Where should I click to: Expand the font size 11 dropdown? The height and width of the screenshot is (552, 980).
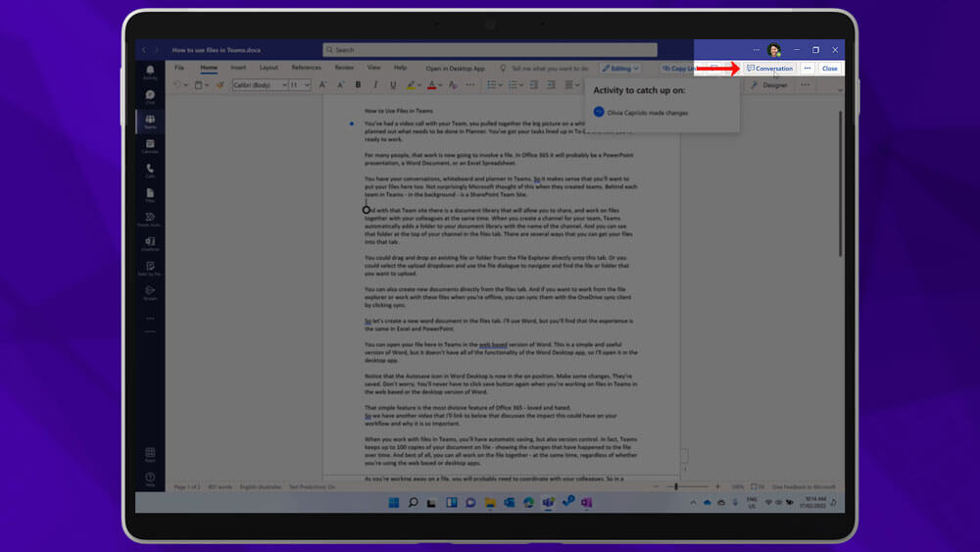(308, 85)
